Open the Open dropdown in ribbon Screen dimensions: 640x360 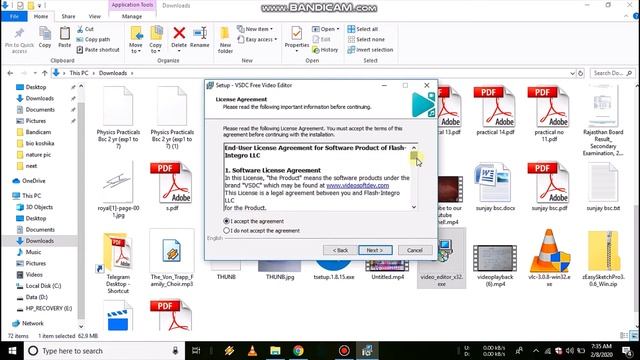(325, 29)
